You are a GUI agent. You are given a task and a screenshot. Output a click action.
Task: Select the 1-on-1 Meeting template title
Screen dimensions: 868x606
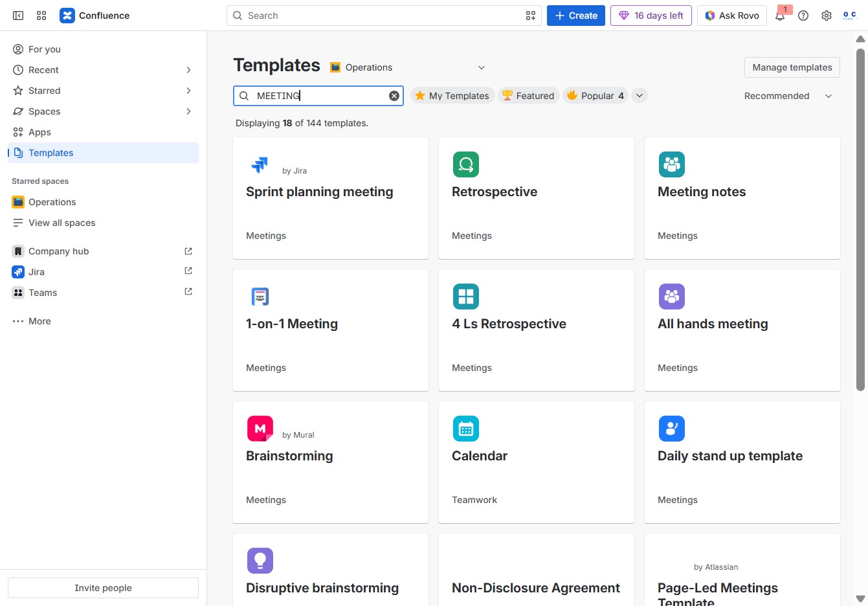click(x=292, y=324)
